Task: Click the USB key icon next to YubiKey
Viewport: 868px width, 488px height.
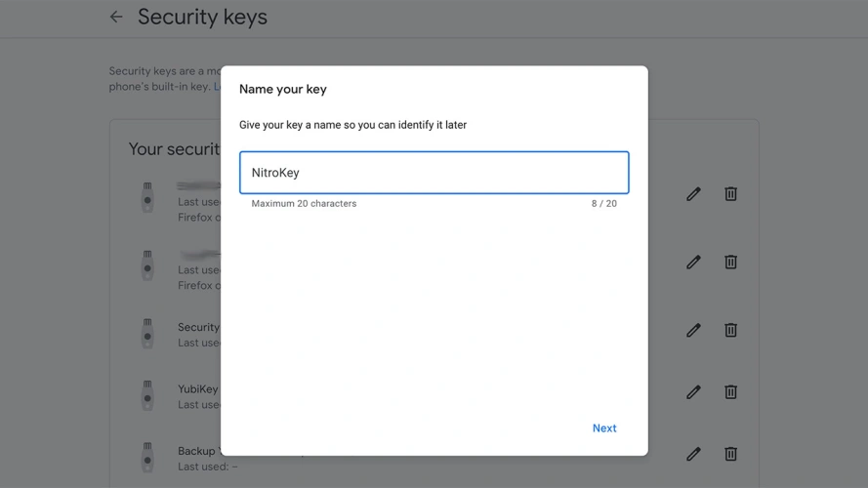Action: pyautogui.click(x=147, y=394)
